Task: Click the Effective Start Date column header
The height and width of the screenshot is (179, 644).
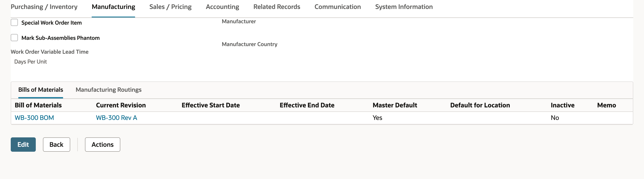Action: (x=211, y=105)
